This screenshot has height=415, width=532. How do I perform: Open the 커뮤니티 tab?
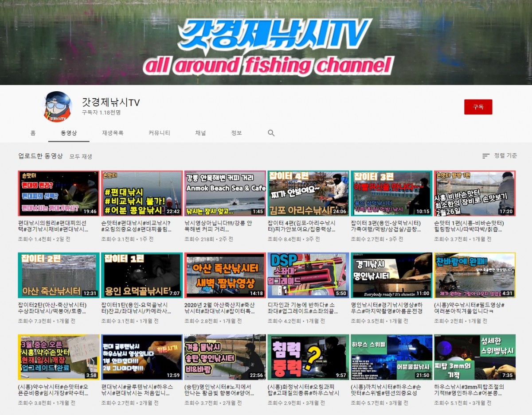pos(159,133)
